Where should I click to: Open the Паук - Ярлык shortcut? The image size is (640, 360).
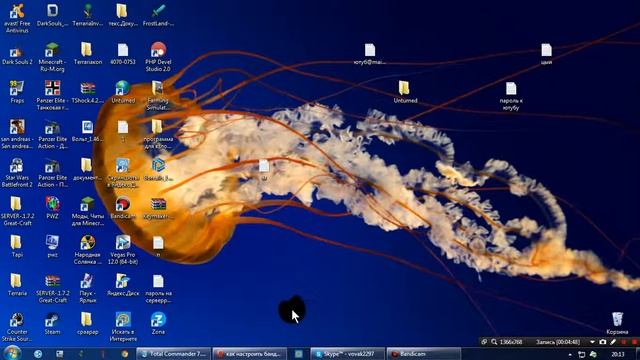coord(87,288)
